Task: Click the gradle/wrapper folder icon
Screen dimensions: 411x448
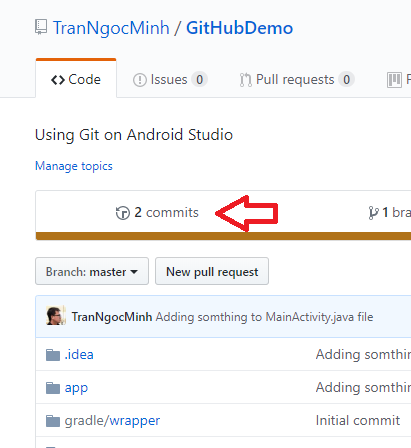Action: pyautogui.click(x=53, y=421)
